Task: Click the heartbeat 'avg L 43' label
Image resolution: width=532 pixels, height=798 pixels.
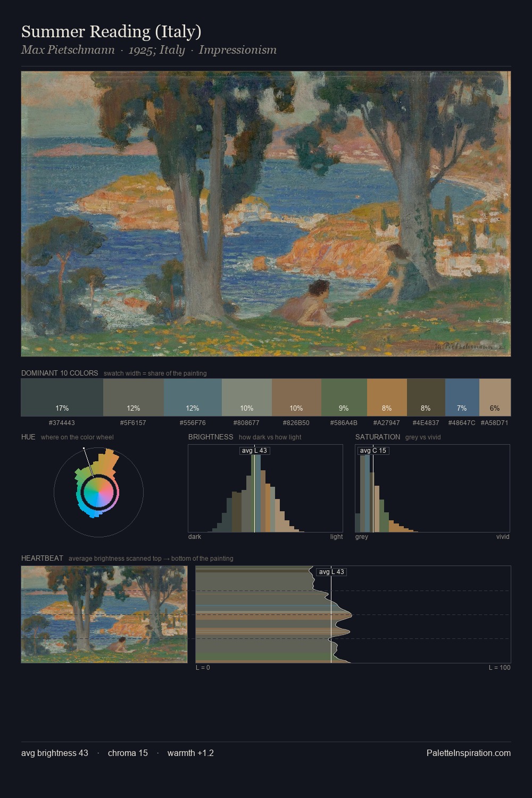Action: click(x=331, y=572)
